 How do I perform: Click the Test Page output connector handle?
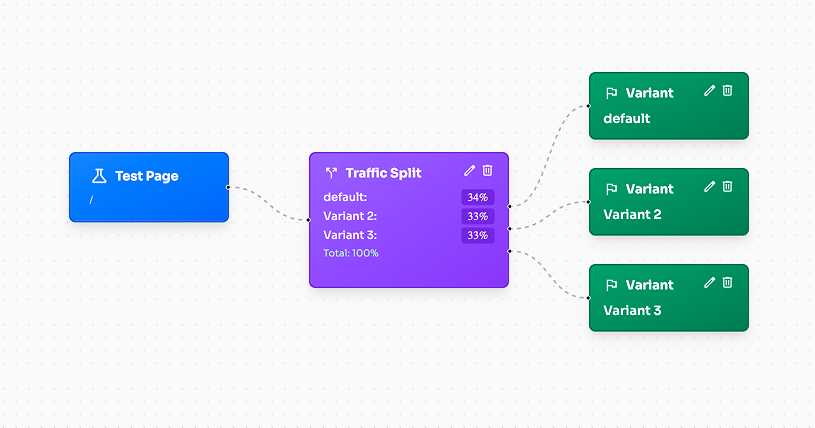coord(229,187)
